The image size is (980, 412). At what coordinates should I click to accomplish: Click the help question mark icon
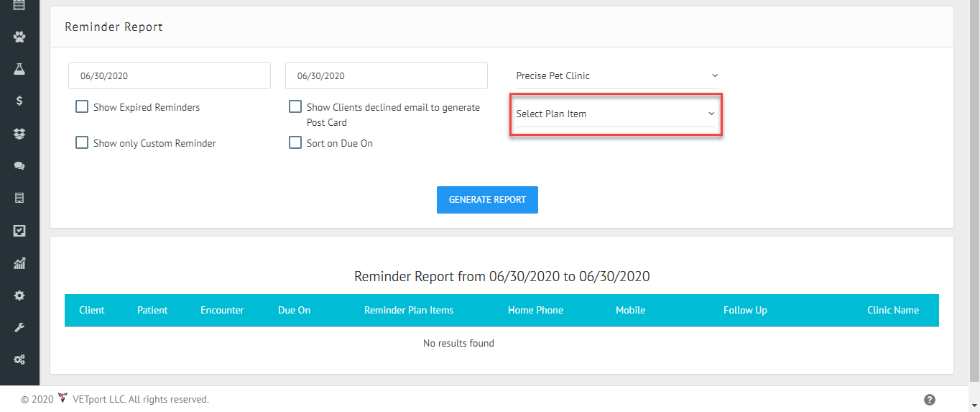click(930, 400)
